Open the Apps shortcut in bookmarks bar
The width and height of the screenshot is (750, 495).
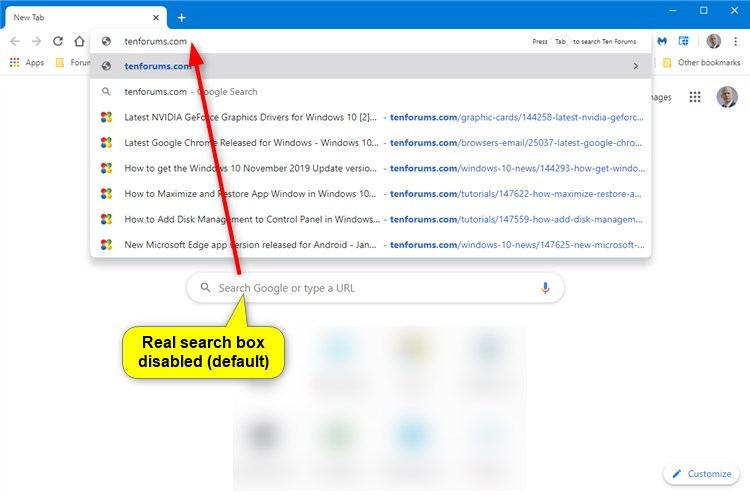tap(27, 62)
